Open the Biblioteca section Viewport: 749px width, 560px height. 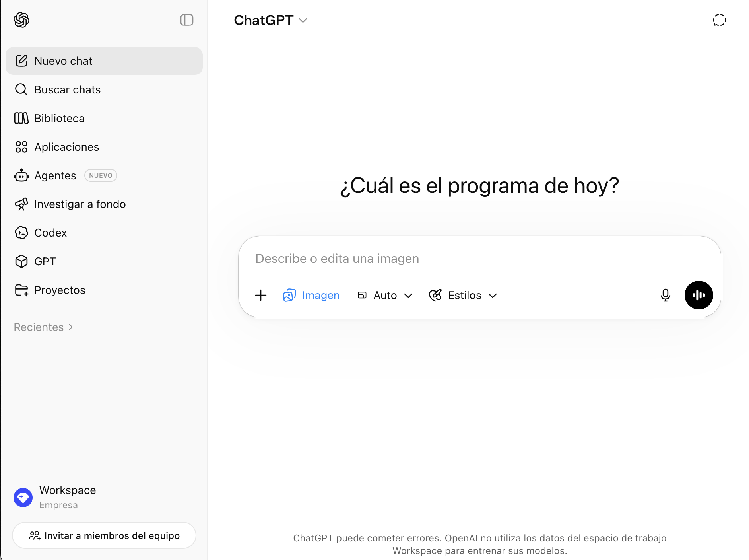[59, 118]
